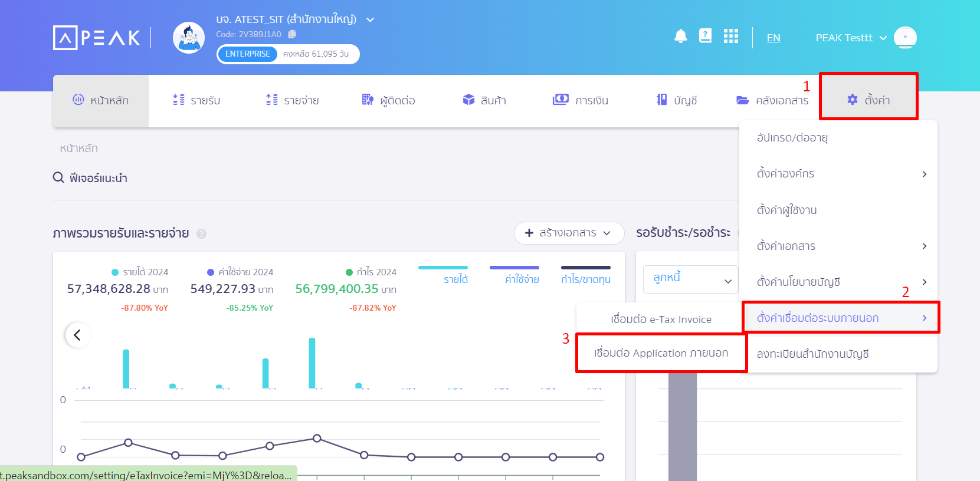Choose เชื่อมต่อ e-Tax Invoice submenu item
Viewport: 980px width, 481px height.
coord(661,319)
